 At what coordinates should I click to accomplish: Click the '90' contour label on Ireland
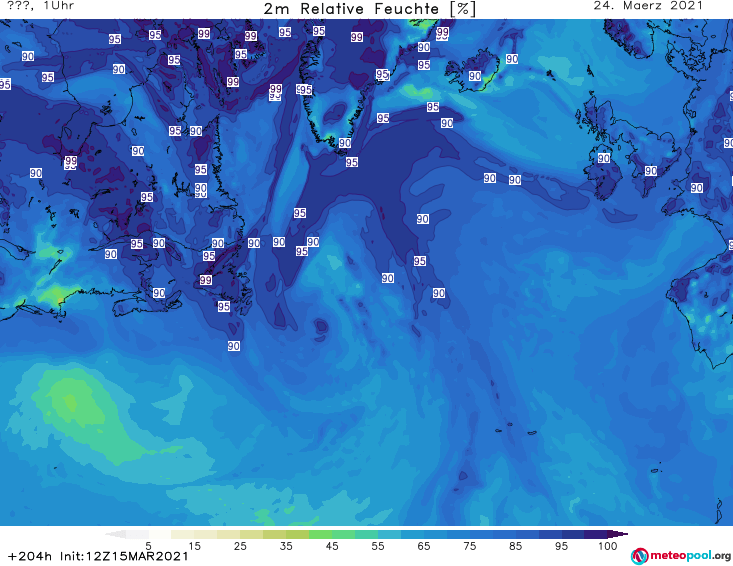pyautogui.click(x=604, y=158)
